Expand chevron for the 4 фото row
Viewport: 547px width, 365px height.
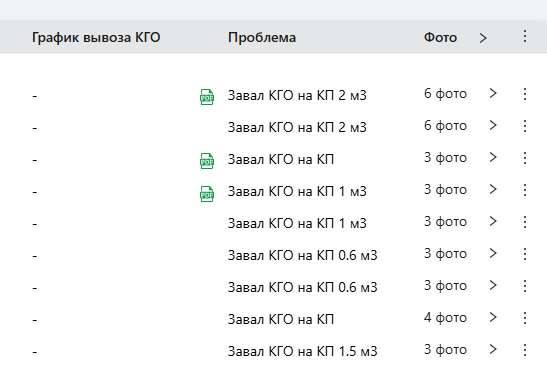pos(493,317)
